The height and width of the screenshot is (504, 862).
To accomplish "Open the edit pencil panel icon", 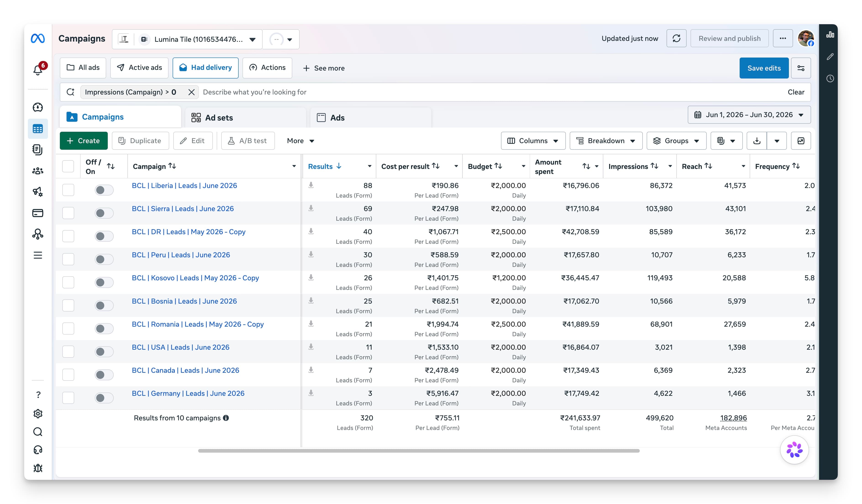I will [x=830, y=56].
